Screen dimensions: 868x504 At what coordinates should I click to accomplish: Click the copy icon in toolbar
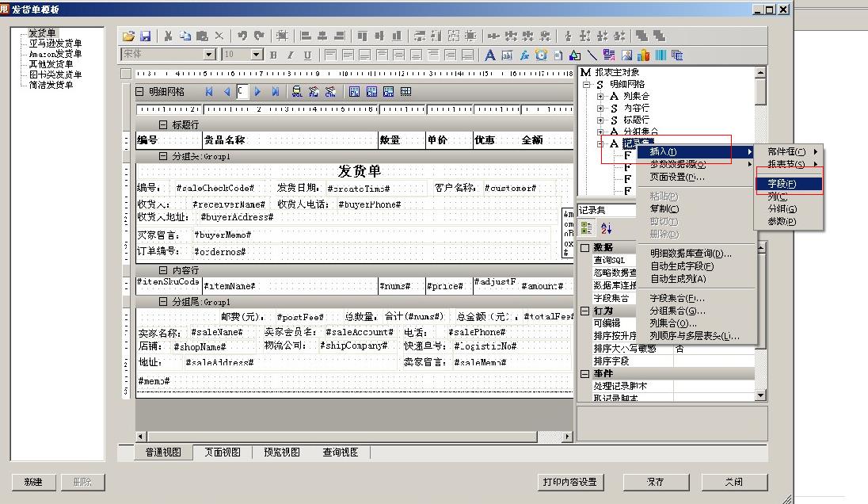pyautogui.click(x=185, y=36)
